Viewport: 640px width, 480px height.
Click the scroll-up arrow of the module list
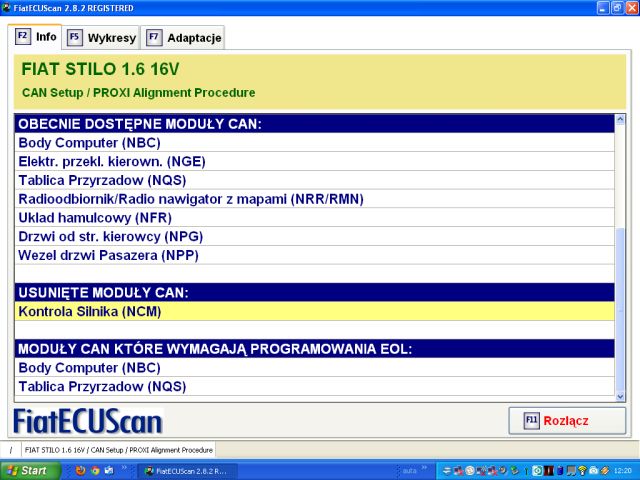point(620,119)
